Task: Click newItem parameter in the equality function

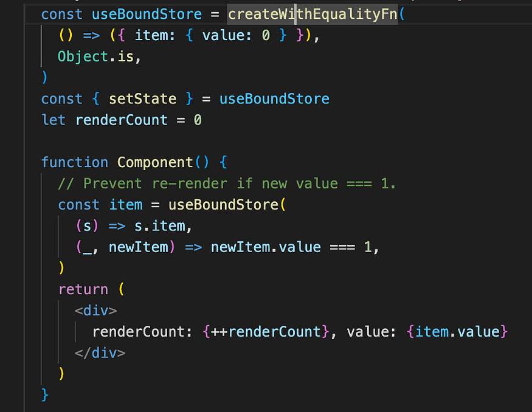Action: click(x=139, y=247)
